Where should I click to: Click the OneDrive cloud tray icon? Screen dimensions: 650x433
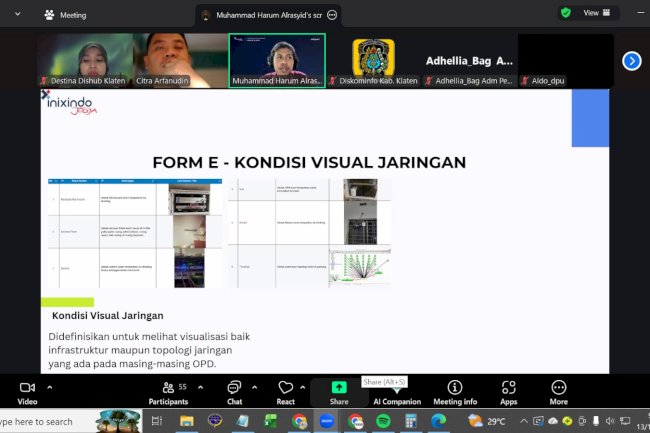[553, 421]
